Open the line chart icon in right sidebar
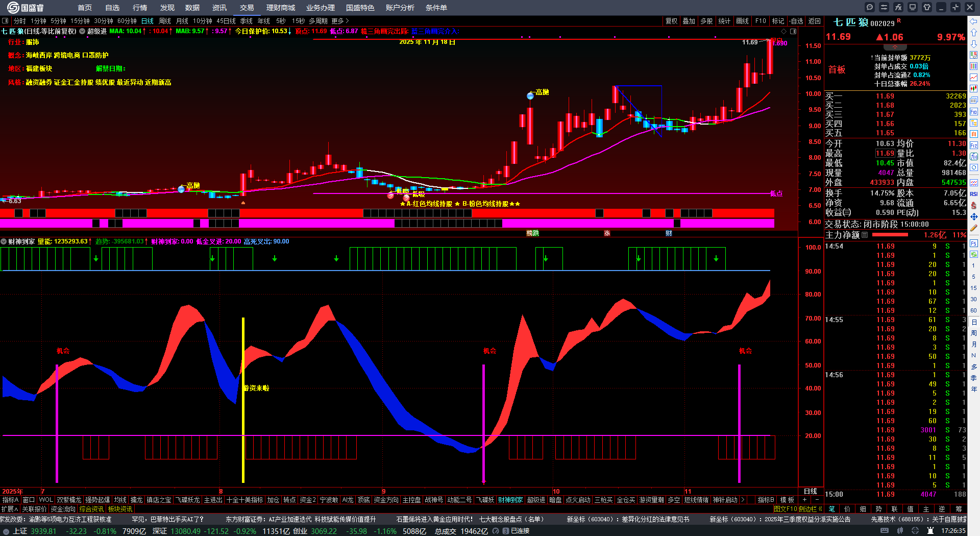The image size is (980, 536). (x=974, y=77)
